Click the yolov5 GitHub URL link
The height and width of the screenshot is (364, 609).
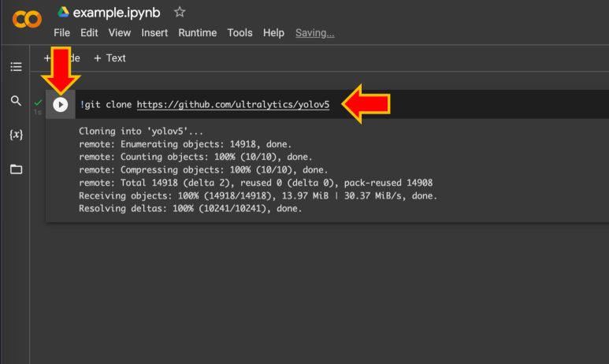click(x=232, y=104)
